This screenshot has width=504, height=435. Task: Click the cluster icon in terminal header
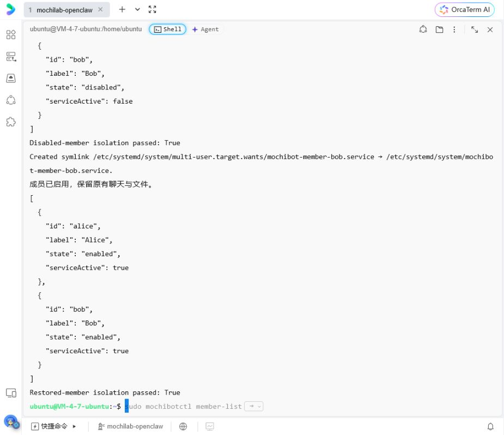423,29
